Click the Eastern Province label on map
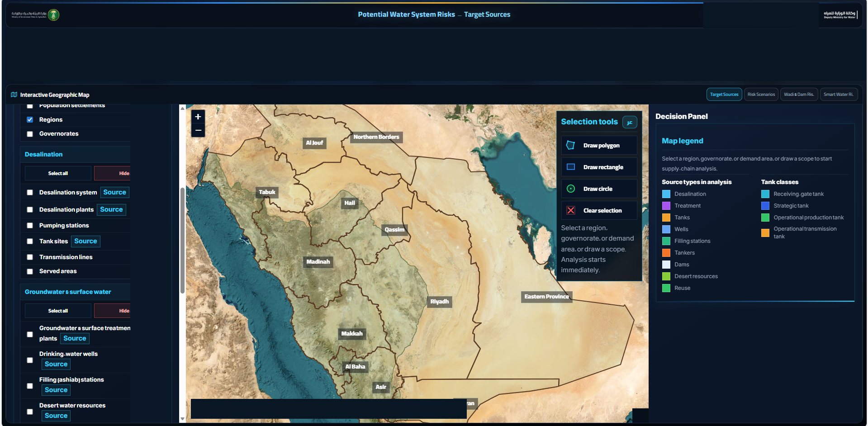 pos(546,297)
